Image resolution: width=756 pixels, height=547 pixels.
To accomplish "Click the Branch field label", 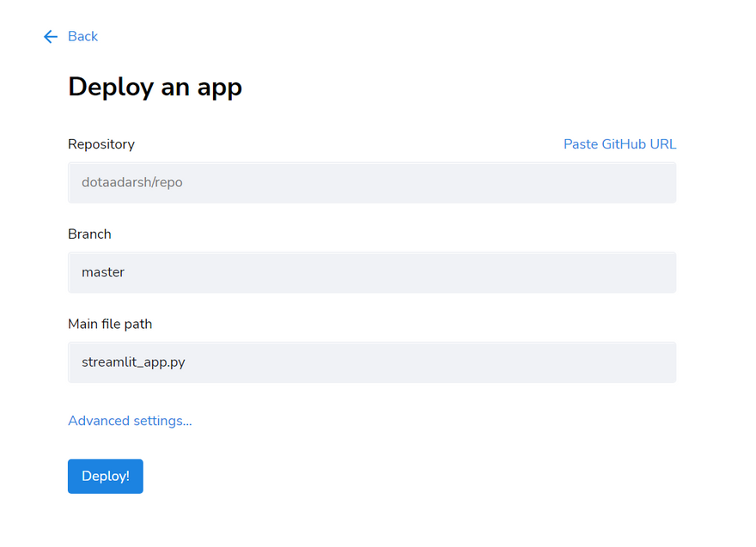I will pyautogui.click(x=89, y=234).
